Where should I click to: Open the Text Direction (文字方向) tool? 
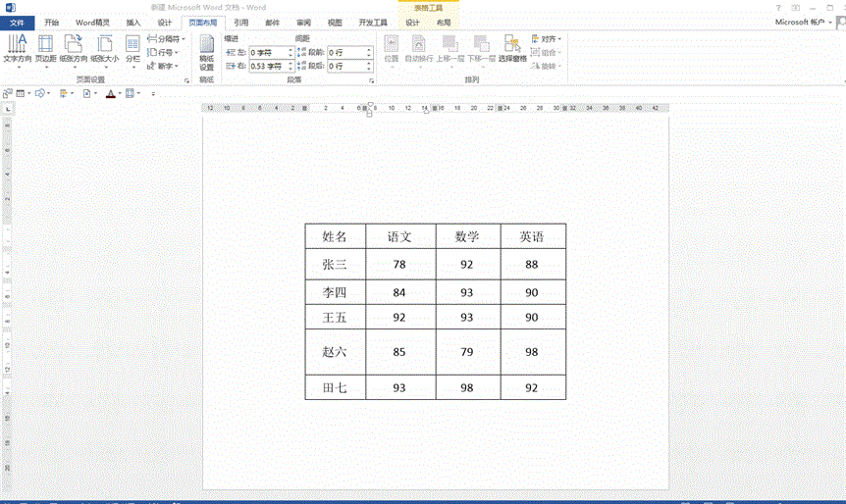pos(17,49)
